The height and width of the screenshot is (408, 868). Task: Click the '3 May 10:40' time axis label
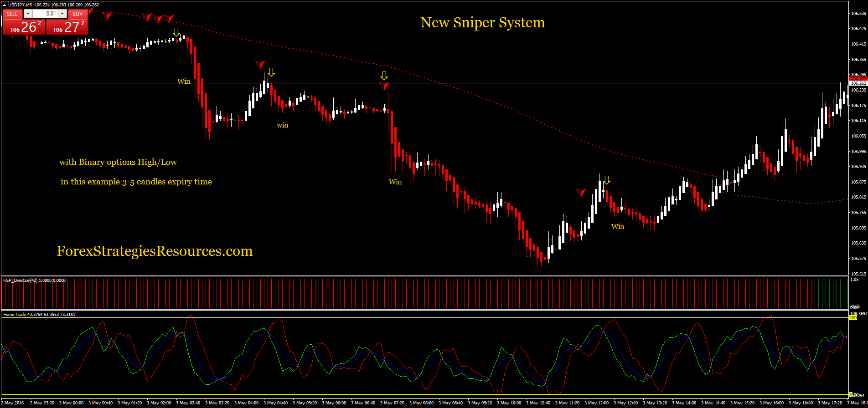tap(539, 403)
